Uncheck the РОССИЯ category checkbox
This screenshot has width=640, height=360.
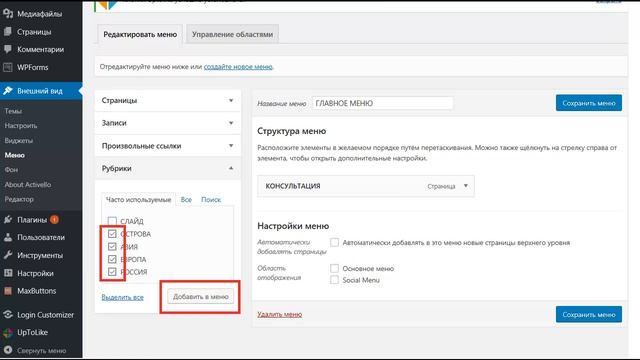coord(112,272)
